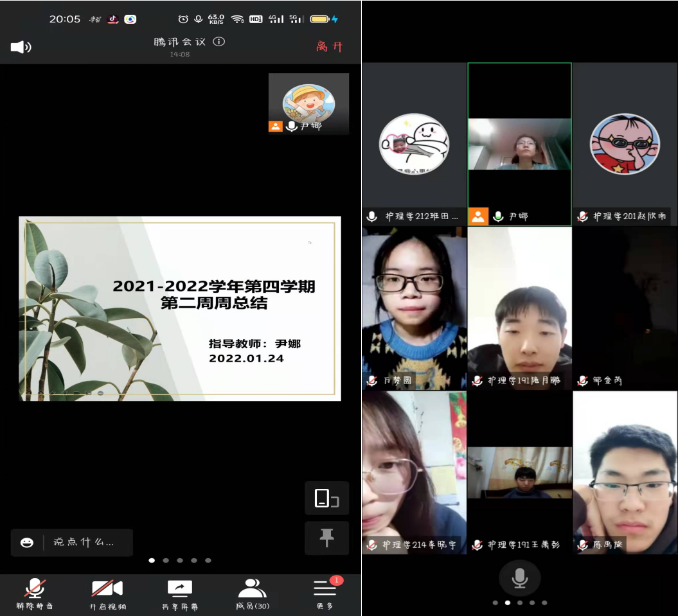Viewport: 678px width, 616px height.
Task: Tap the shared presentation slide
Action: [180, 308]
